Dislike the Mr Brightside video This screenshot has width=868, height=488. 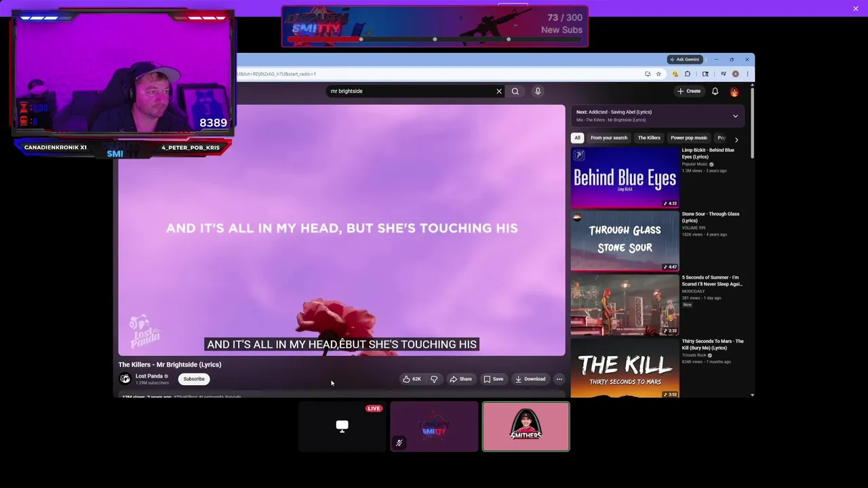point(434,379)
